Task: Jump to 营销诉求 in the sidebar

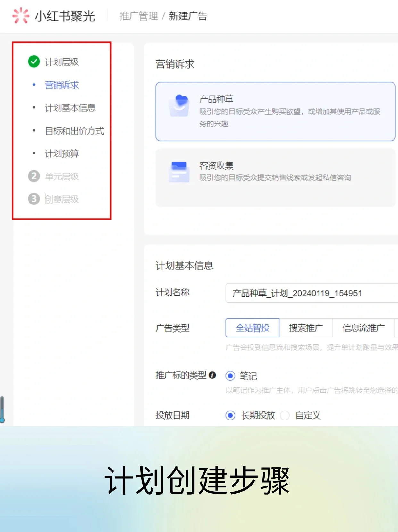Action: (x=62, y=85)
